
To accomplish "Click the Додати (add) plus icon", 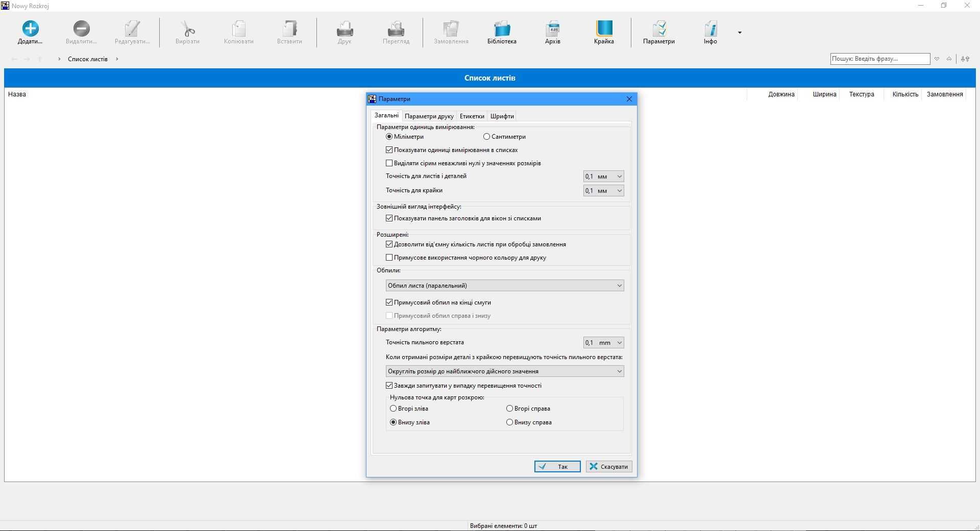I will point(30,29).
